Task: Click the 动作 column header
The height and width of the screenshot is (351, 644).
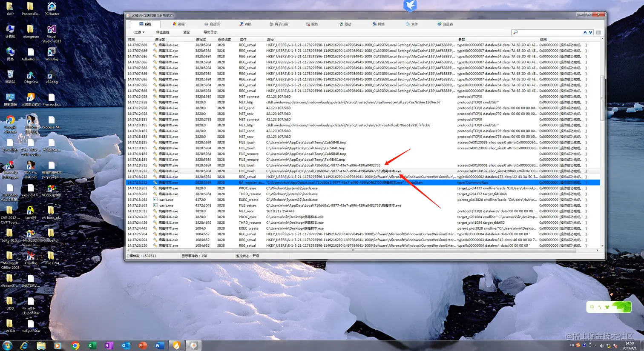Action: (251, 40)
